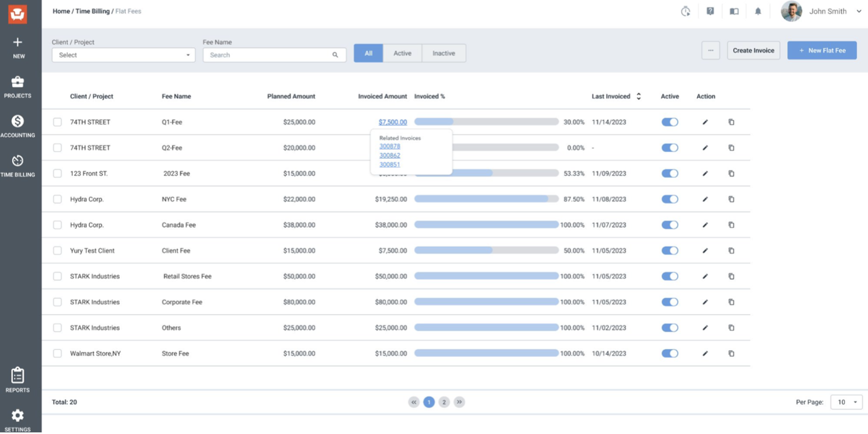Click the timer icon in header
Viewport: 868px width, 434px height.
pos(685,11)
